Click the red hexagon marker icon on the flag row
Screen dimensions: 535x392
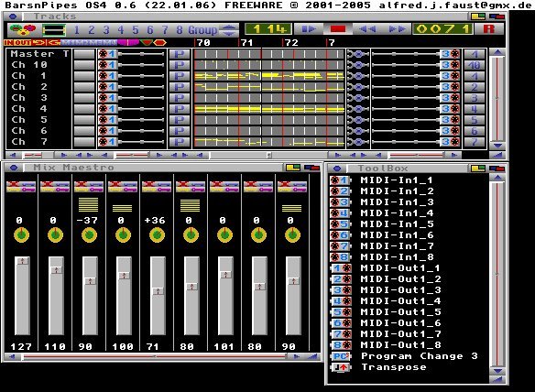pyautogui.click(x=159, y=43)
